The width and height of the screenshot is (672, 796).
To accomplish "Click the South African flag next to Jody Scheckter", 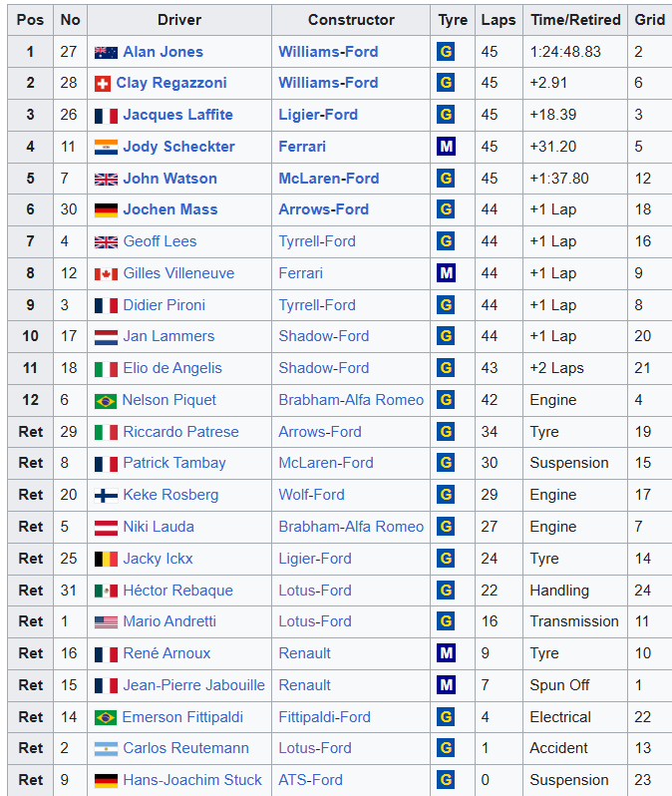I will pyautogui.click(x=106, y=148).
